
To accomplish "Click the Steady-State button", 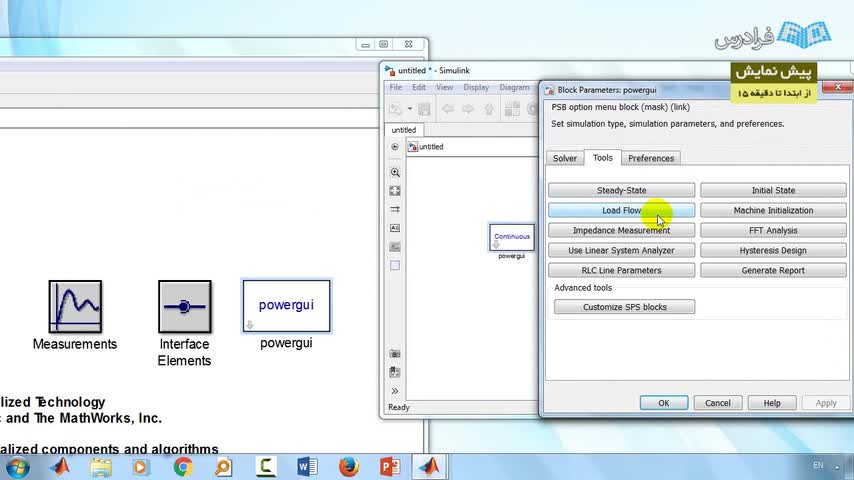I will coord(621,190).
